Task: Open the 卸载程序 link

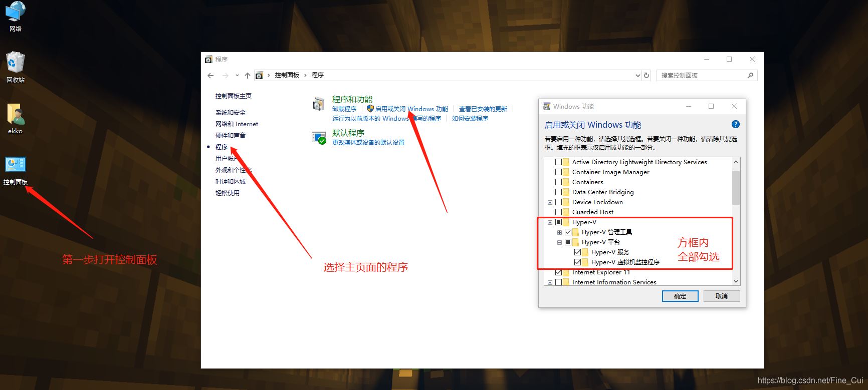Action: pyautogui.click(x=344, y=109)
